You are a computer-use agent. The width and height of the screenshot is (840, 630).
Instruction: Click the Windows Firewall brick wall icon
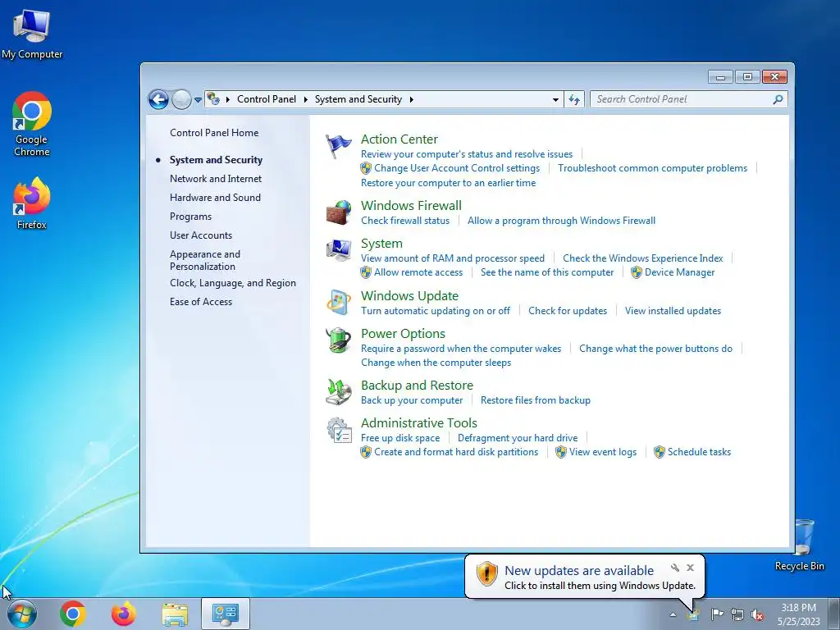338,212
